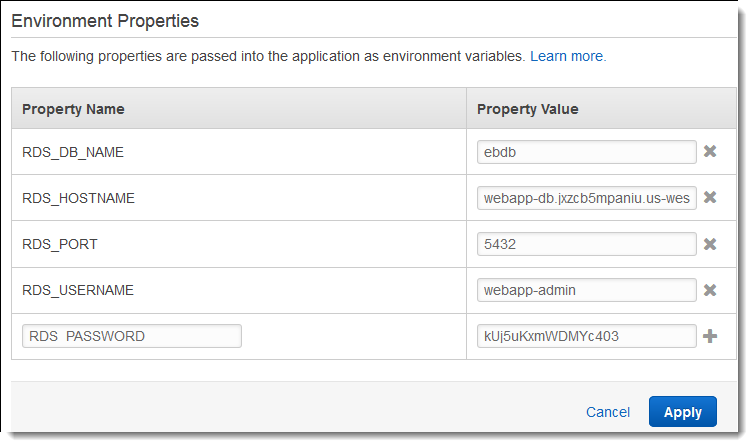This screenshot has height=447, width=753.
Task: Cancel the environment property changes
Action: pos(607,412)
